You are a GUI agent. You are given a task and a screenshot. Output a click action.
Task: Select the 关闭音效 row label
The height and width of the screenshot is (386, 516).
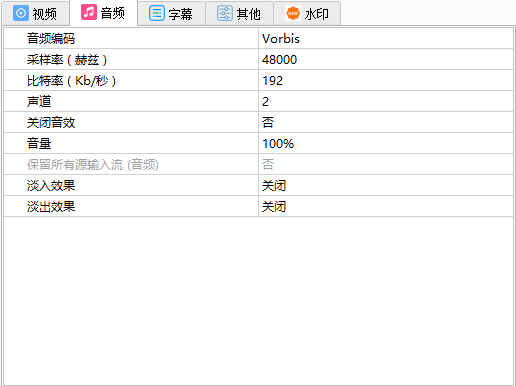[51, 123]
